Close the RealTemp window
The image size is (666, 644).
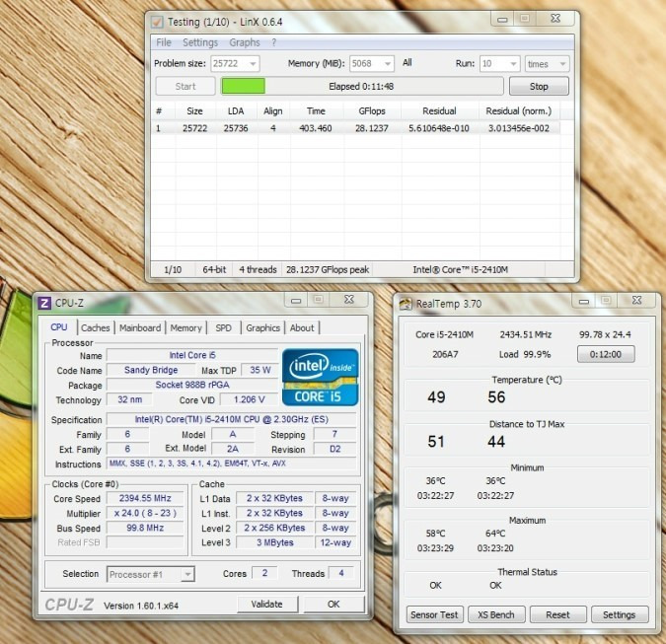(636, 301)
